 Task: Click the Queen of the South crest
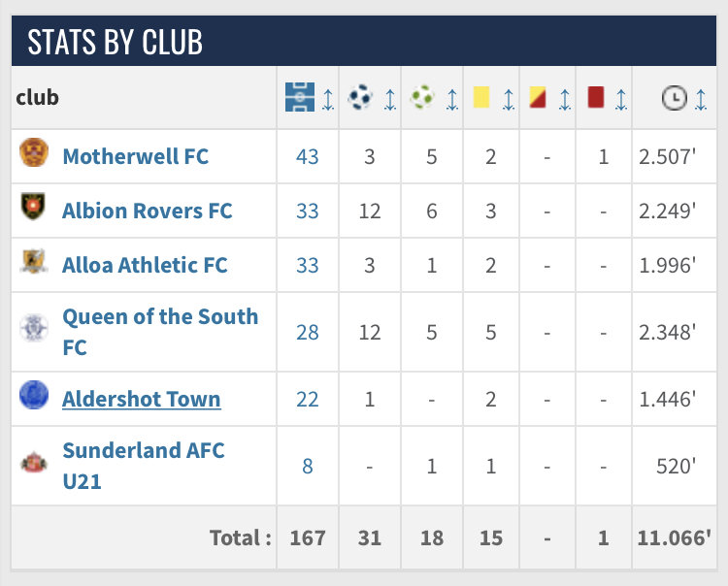[34, 330]
